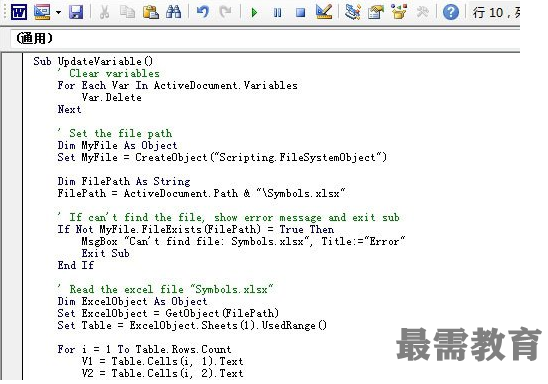This screenshot has height=384, width=548.
Task: Click the "Set Table = ExcelObject.Sheets(1).UsedRange()" line
Action: (192, 325)
